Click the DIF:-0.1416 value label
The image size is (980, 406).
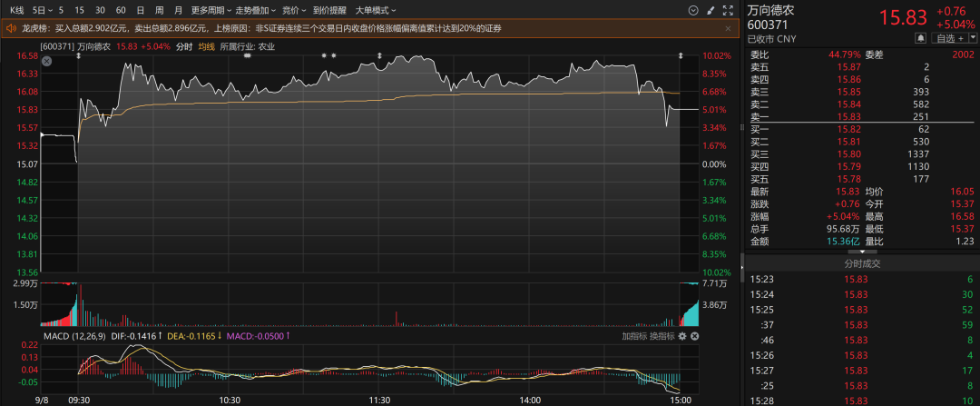click(138, 337)
